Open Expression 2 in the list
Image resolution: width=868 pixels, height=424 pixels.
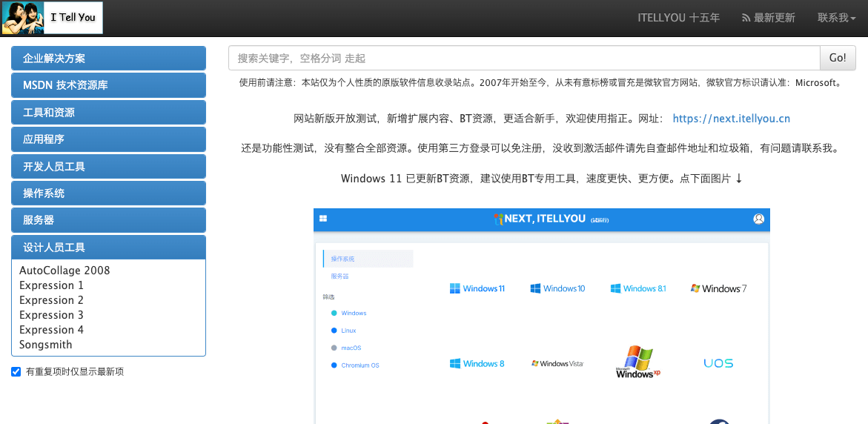[x=51, y=300]
